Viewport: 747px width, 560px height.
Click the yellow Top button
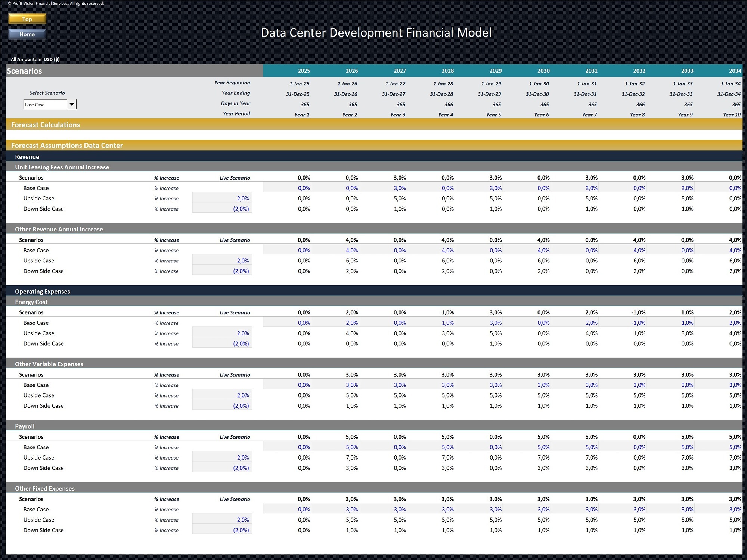pos(27,19)
